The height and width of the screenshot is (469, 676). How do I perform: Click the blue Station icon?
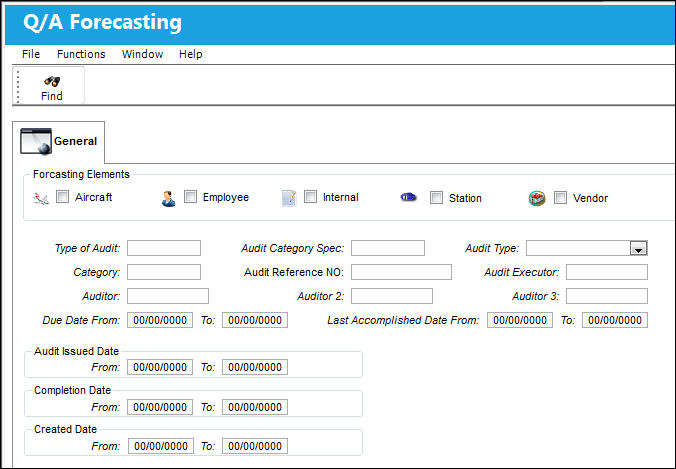(408, 197)
